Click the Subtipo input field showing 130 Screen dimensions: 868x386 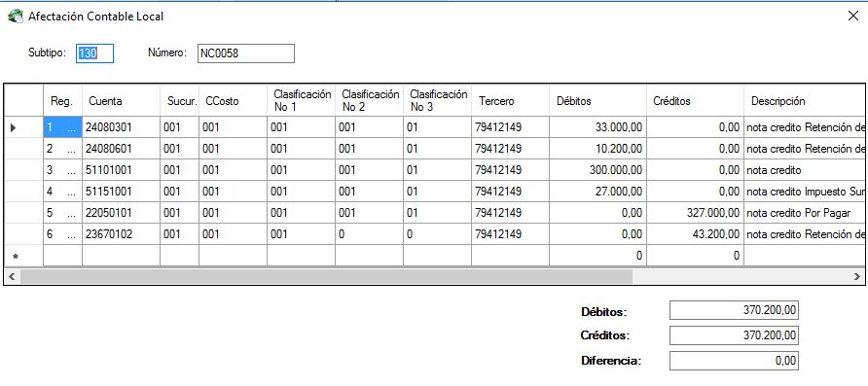point(94,53)
